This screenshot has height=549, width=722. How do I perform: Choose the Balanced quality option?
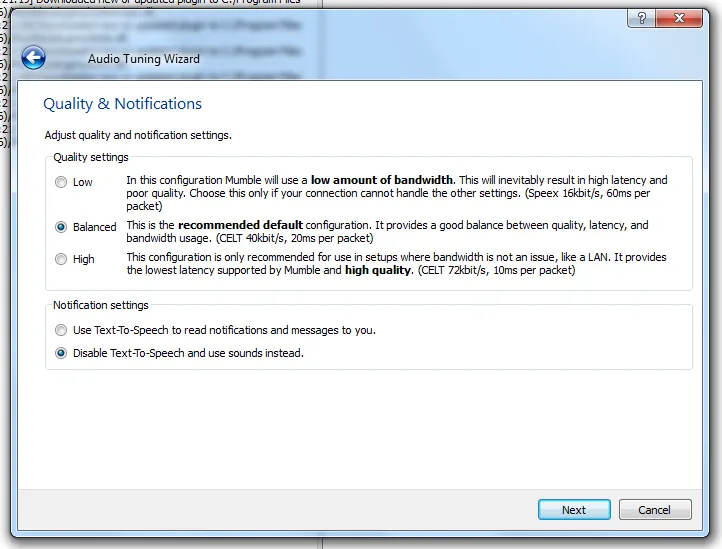[62, 227]
